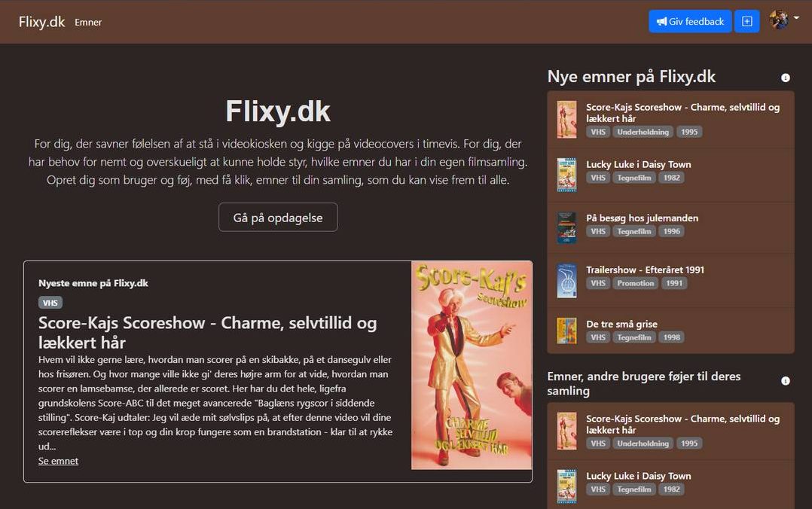Click the 1998 year badge
This screenshot has height=509, width=812.
[672, 337]
